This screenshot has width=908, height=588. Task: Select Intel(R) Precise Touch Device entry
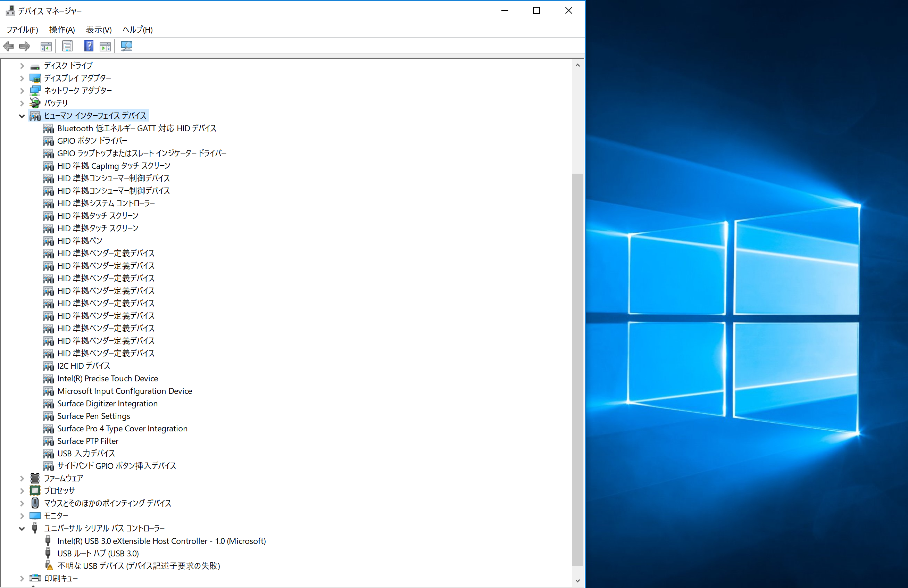(x=107, y=379)
